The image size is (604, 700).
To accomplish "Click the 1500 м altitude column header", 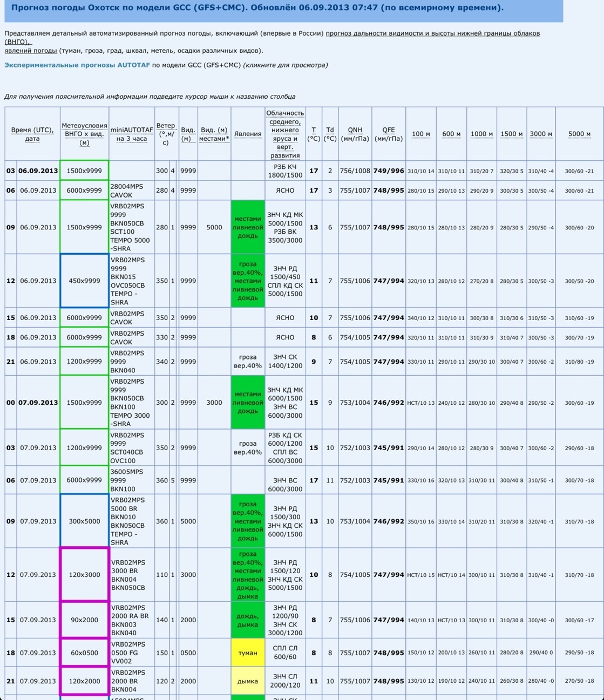I will click(512, 134).
